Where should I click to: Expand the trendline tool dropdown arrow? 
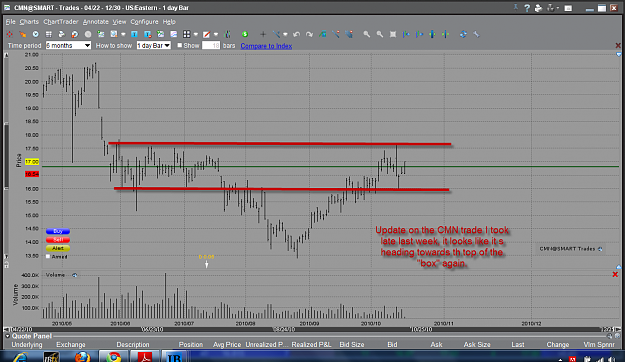pos(285,34)
